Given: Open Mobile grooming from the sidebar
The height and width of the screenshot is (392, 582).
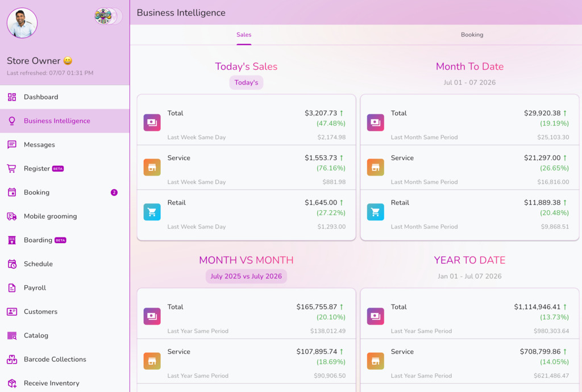Looking at the screenshot, I should tap(65, 216).
